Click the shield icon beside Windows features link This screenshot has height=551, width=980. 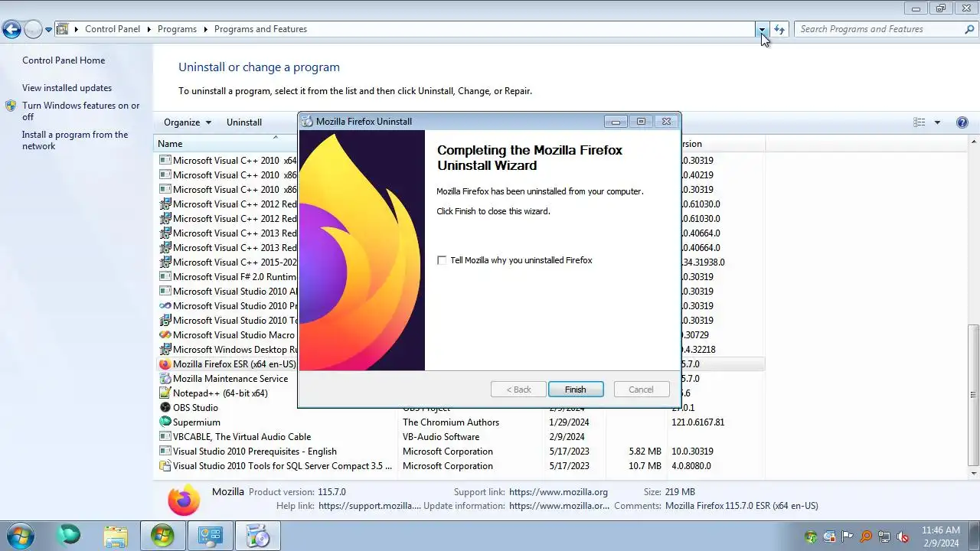click(x=11, y=106)
